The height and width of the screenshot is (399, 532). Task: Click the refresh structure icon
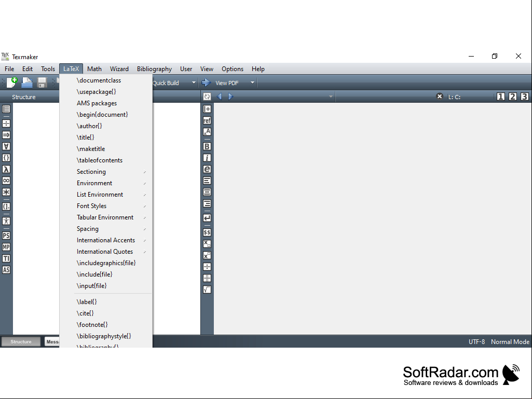click(207, 97)
